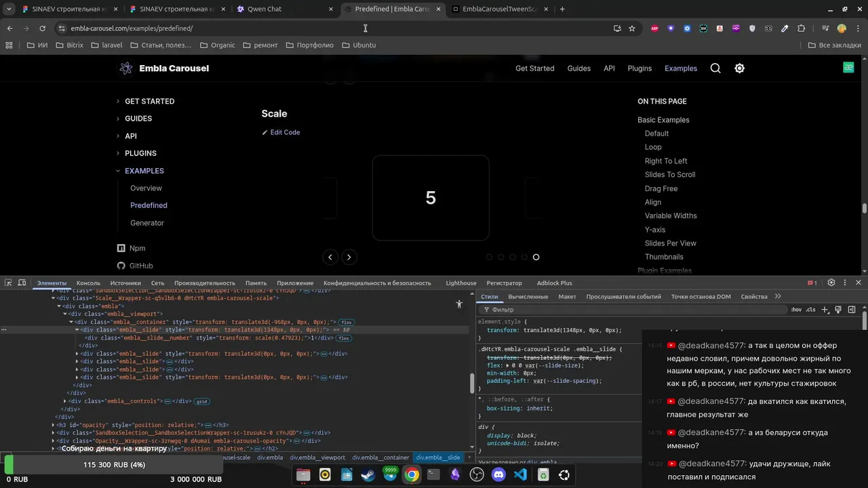Expand the embla__controls div node
This screenshot has height=488, width=868.
pos(65,401)
